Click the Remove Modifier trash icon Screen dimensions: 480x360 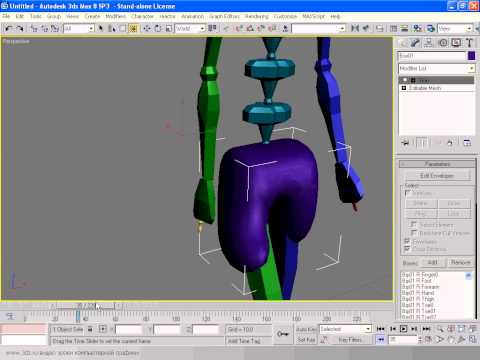(450, 143)
